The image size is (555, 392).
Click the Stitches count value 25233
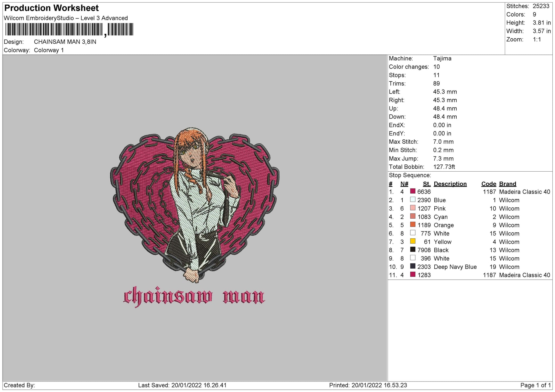coord(541,6)
